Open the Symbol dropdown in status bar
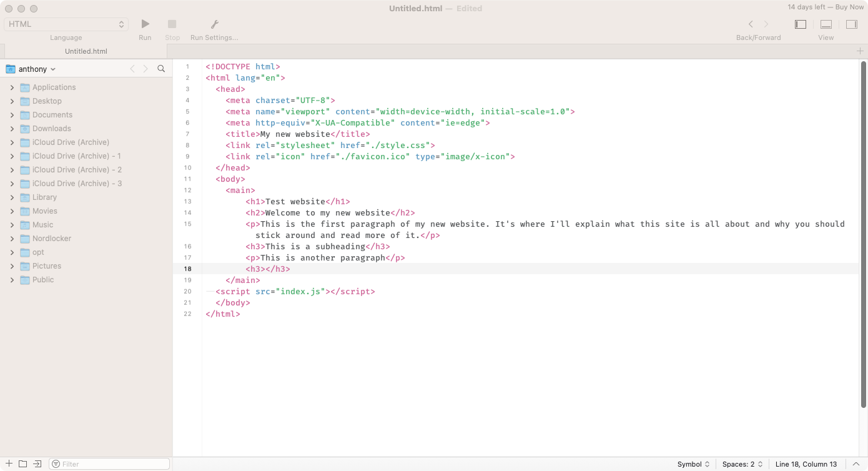The height and width of the screenshot is (471, 868). pos(693,464)
